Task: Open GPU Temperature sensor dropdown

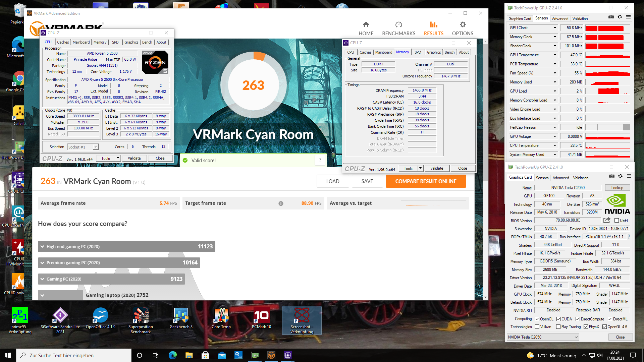Action: click(x=555, y=55)
